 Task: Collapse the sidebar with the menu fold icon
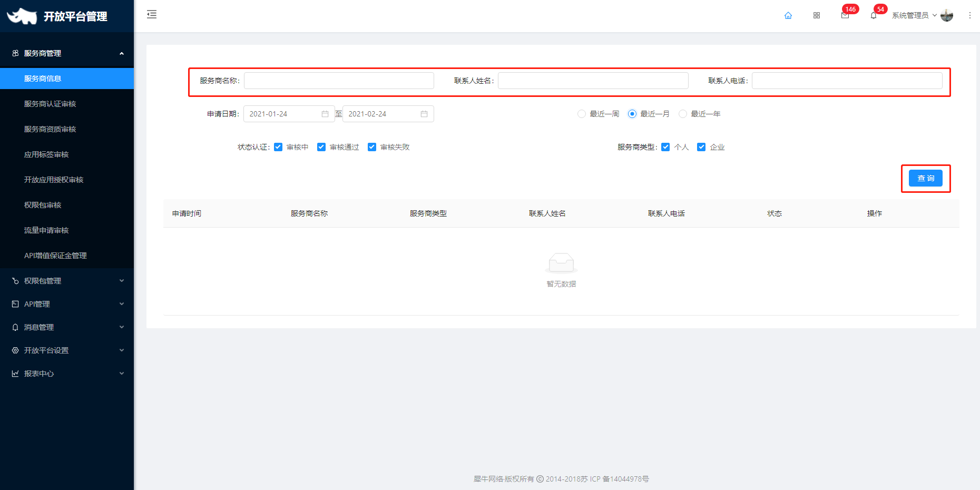coord(152,14)
